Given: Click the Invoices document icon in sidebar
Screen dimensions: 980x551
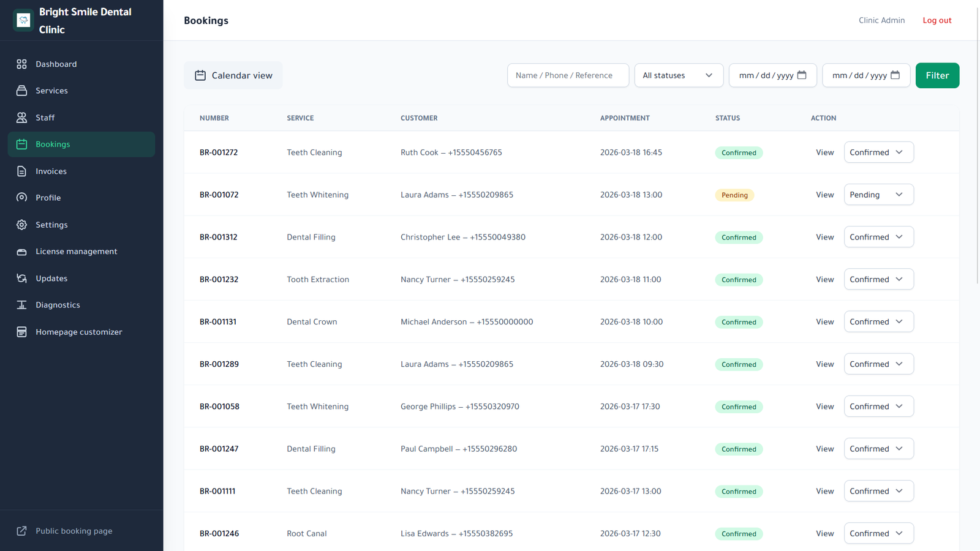Looking at the screenshot, I should tap(21, 171).
